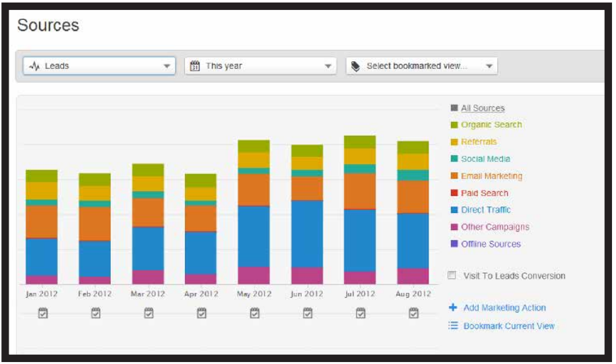616x364 pixels.
Task: Open the Select bookmarked view dropdown
Action: [421, 66]
